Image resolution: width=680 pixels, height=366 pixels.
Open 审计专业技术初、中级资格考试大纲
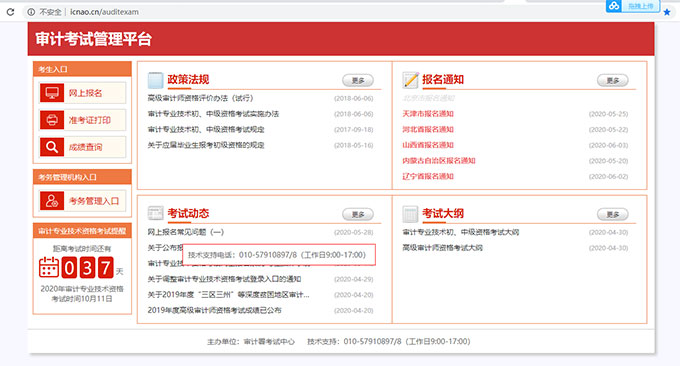click(x=461, y=232)
